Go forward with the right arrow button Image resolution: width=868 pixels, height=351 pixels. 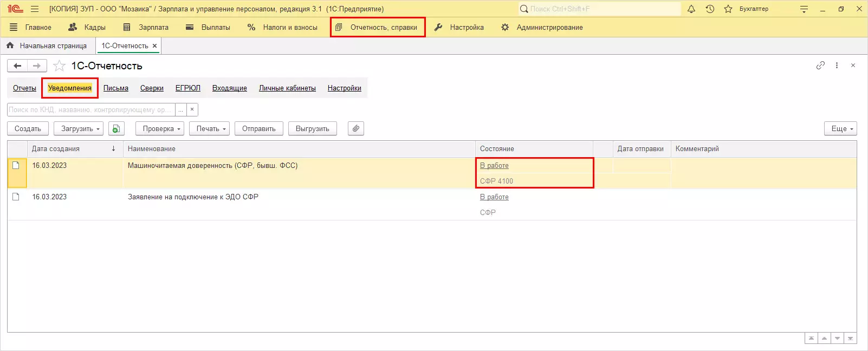[x=37, y=66]
